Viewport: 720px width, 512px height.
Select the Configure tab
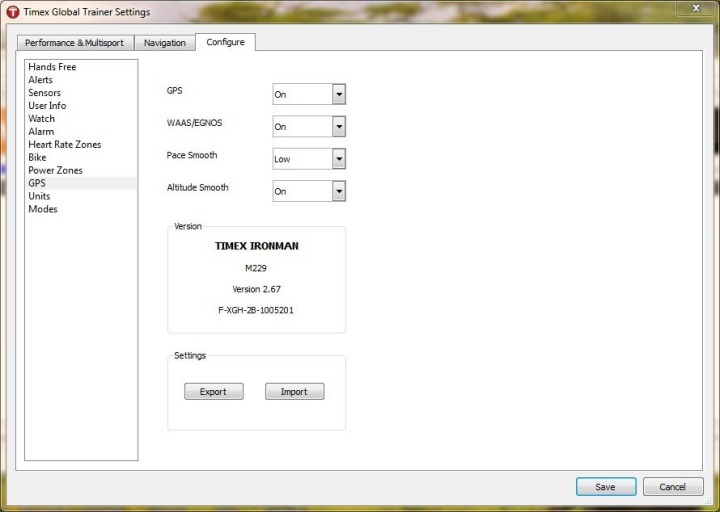(x=225, y=42)
